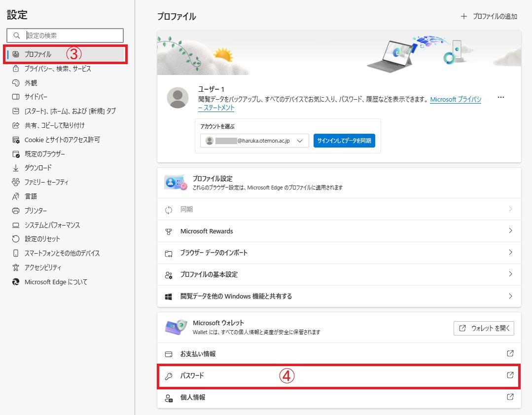
Task: Click the cookie permissions icon beside Cookie とサイトのアクセス許可
Action: [16, 140]
